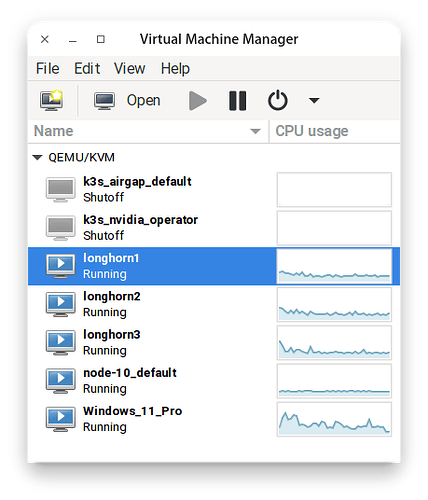Pause the selected virtual machine
The width and height of the screenshot is (428, 500).
point(238,101)
